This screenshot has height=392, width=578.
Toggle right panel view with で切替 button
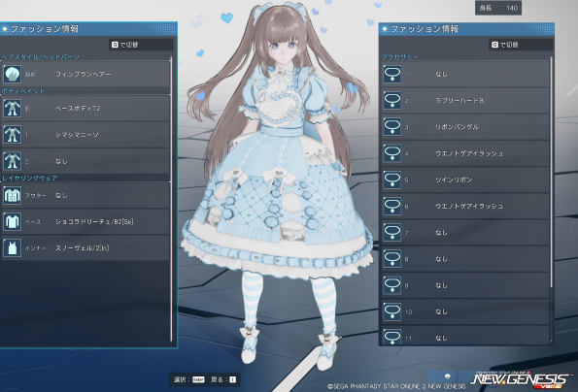click(x=521, y=45)
